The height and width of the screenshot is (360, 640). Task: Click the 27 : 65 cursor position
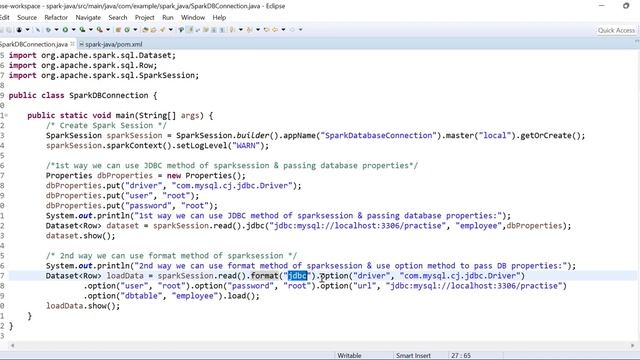(x=461, y=356)
